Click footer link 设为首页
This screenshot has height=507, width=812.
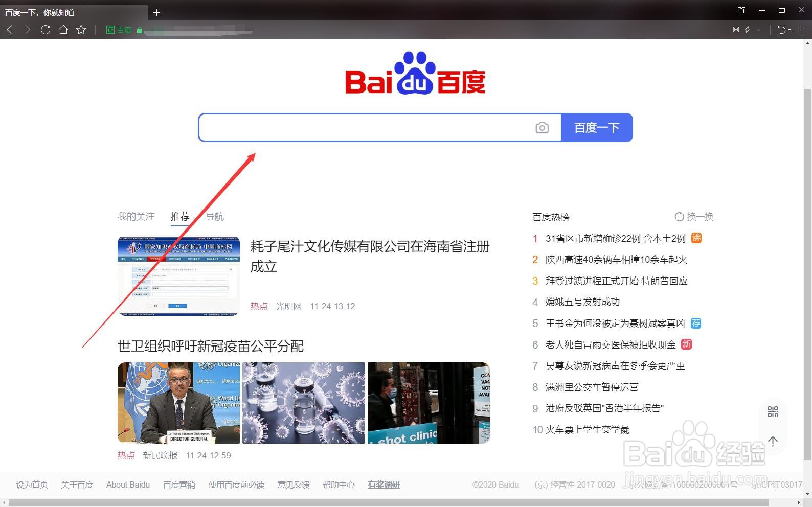click(32, 485)
